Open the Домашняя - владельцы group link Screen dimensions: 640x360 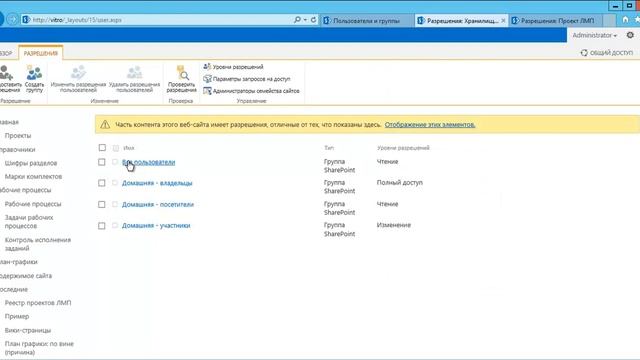point(157,183)
